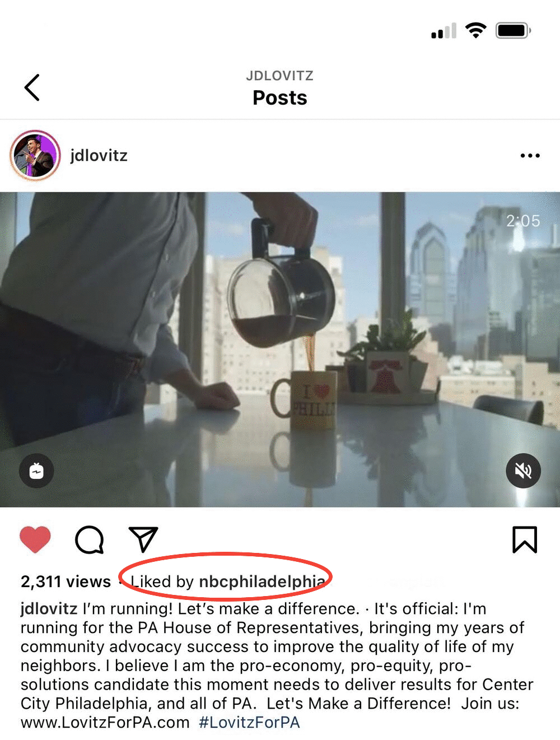The width and height of the screenshot is (560, 740).
Task: Tap the cellular signal bars icon
Action: 444,31
